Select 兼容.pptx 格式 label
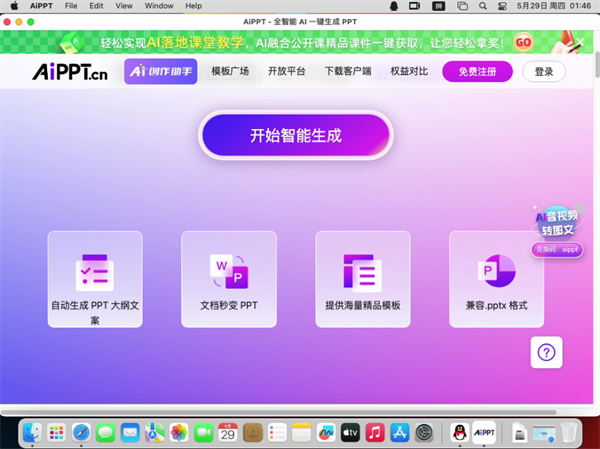 click(497, 305)
